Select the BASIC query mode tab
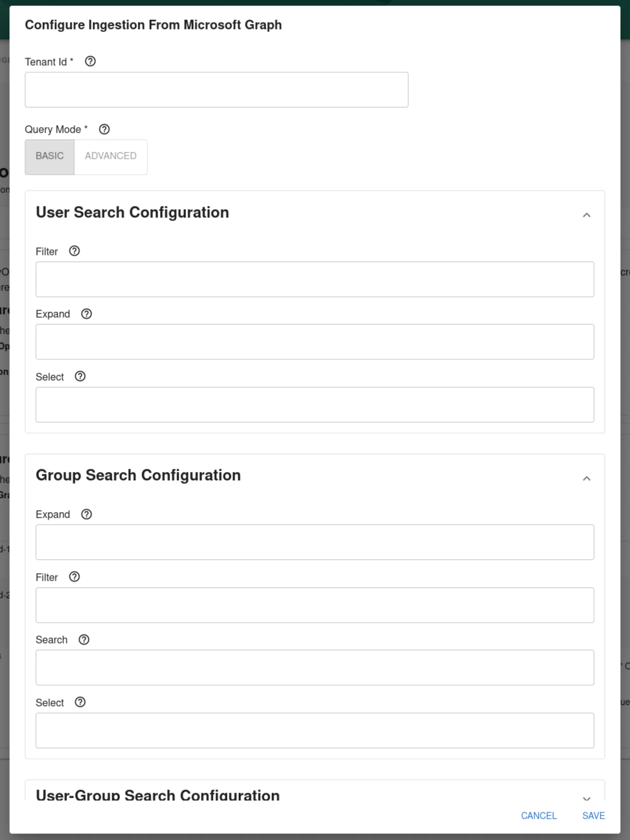Viewport: 630px width, 840px height. 49,156
